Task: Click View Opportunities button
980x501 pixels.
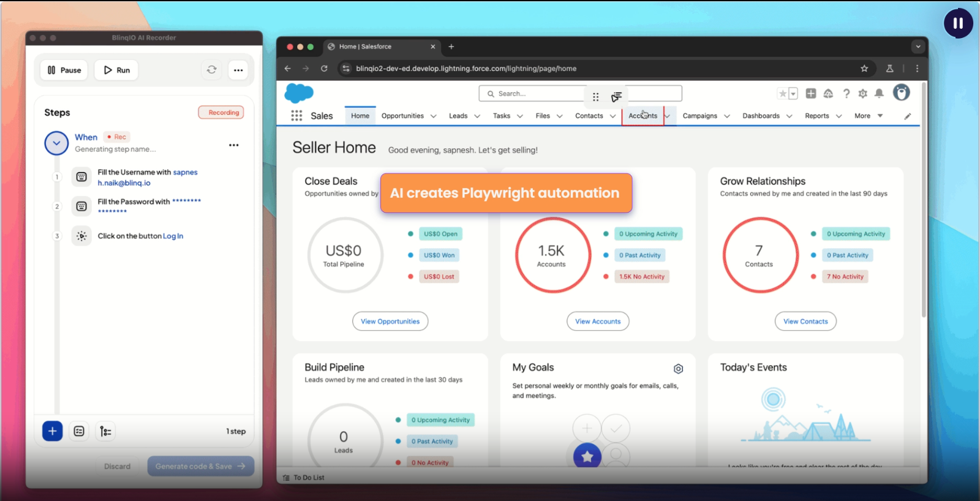Action: (390, 322)
